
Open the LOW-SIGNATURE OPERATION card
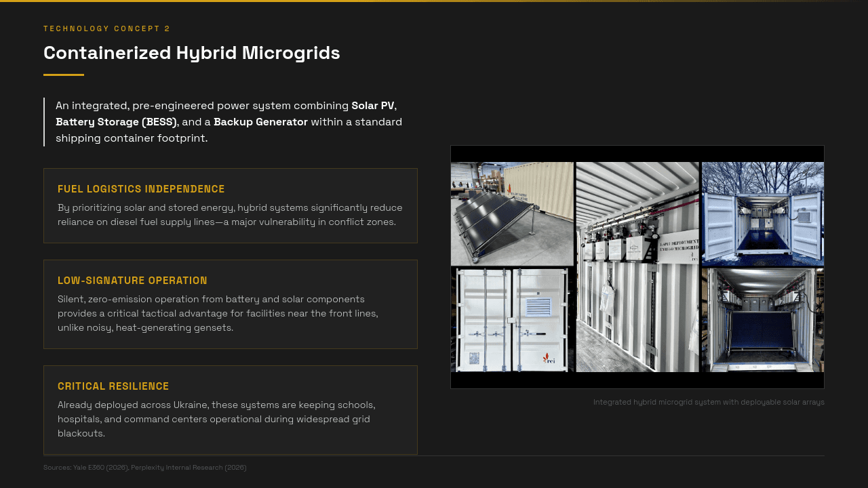point(231,304)
